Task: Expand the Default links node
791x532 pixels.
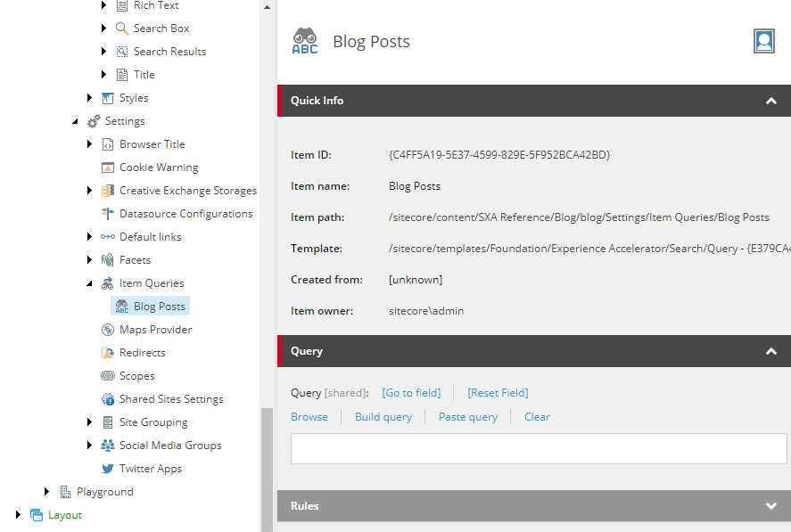Action: click(x=89, y=237)
